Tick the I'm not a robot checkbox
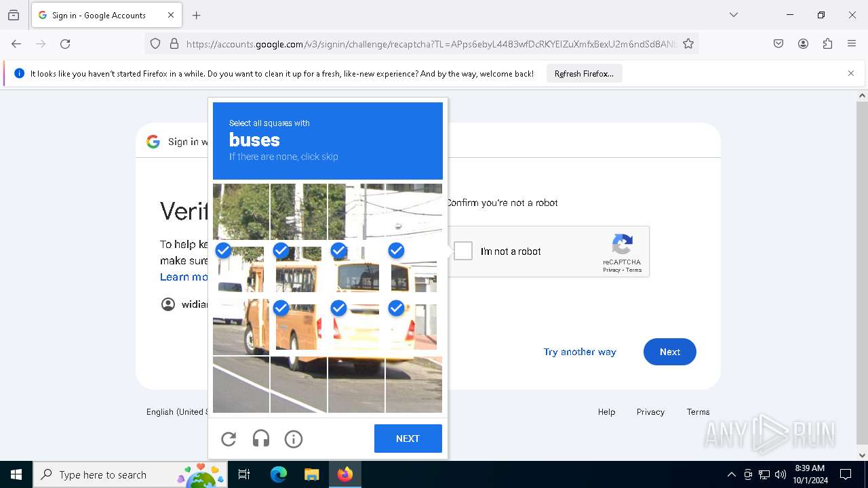This screenshot has width=868, height=488. coord(463,251)
